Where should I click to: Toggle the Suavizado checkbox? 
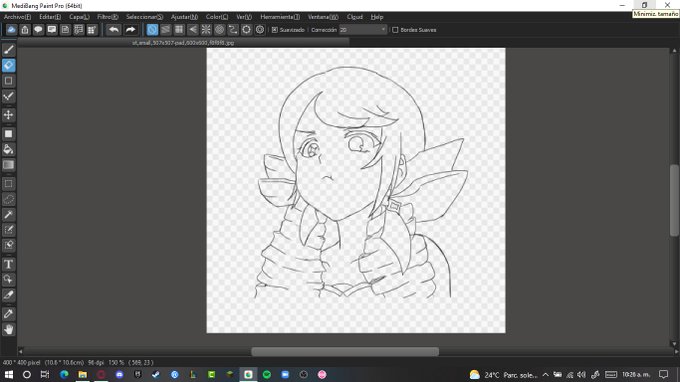(275, 30)
